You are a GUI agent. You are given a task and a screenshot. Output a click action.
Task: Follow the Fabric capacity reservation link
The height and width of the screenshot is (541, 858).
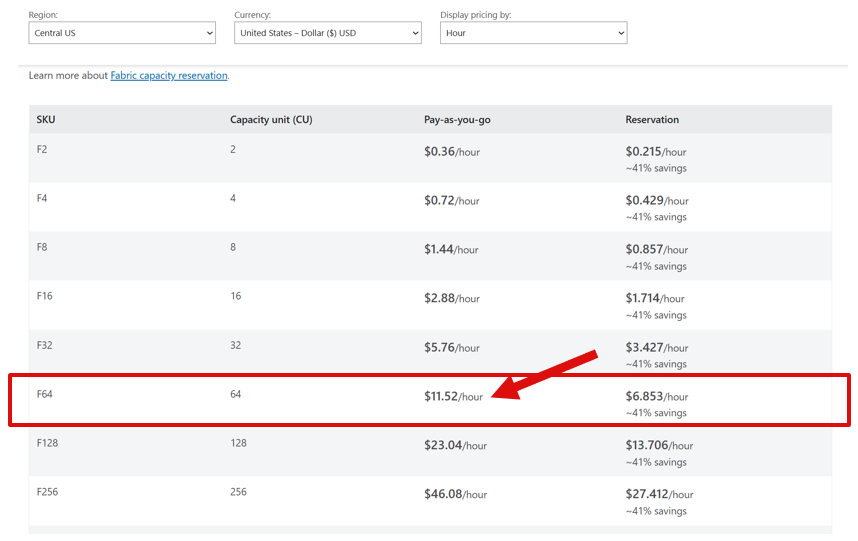[169, 75]
